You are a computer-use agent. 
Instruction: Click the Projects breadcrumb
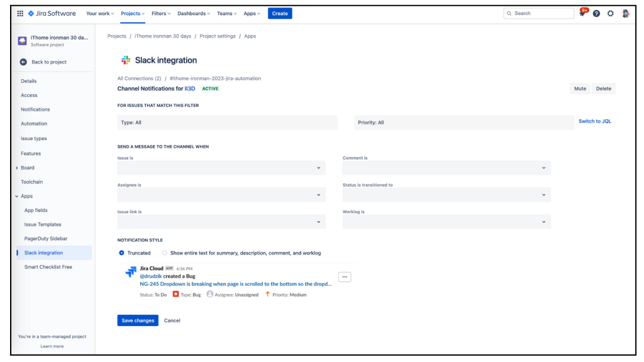point(116,36)
